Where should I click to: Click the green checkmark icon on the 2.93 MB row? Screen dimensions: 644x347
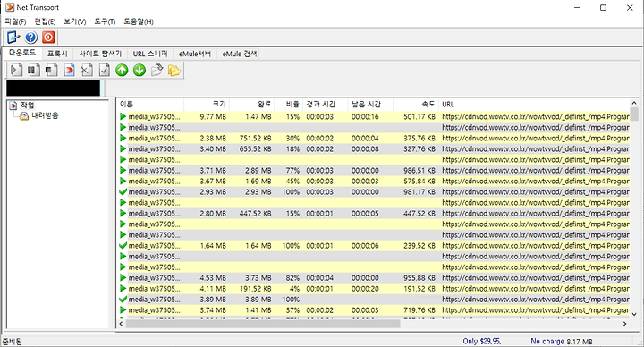[123, 191]
